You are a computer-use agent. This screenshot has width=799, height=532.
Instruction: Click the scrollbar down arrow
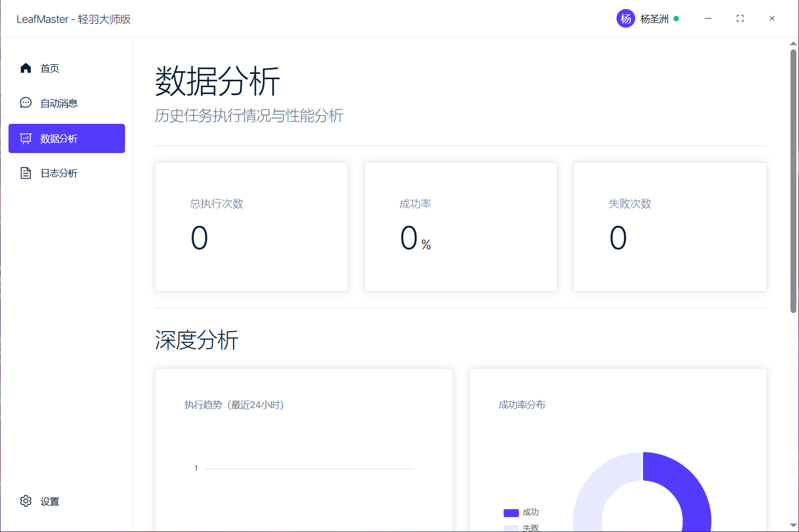point(793,526)
